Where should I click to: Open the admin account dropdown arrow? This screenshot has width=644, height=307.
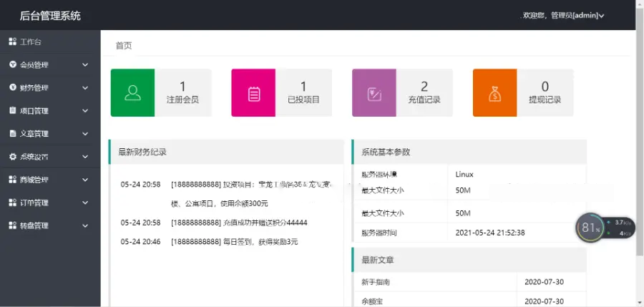pos(601,16)
